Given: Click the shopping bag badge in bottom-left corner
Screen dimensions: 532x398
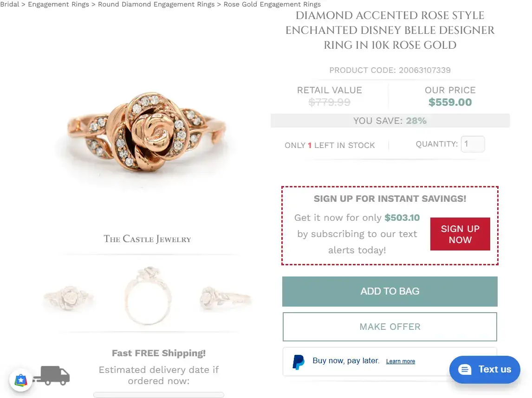Looking at the screenshot, I should (x=20, y=380).
